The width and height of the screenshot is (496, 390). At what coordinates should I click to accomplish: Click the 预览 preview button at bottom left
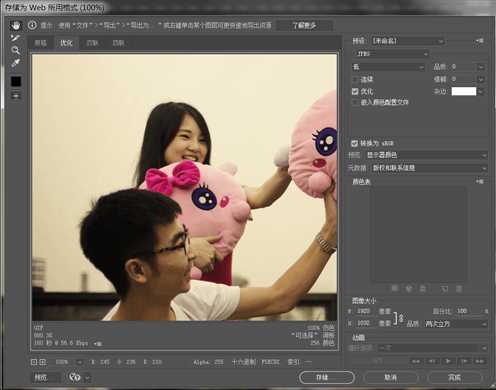pos(45,377)
